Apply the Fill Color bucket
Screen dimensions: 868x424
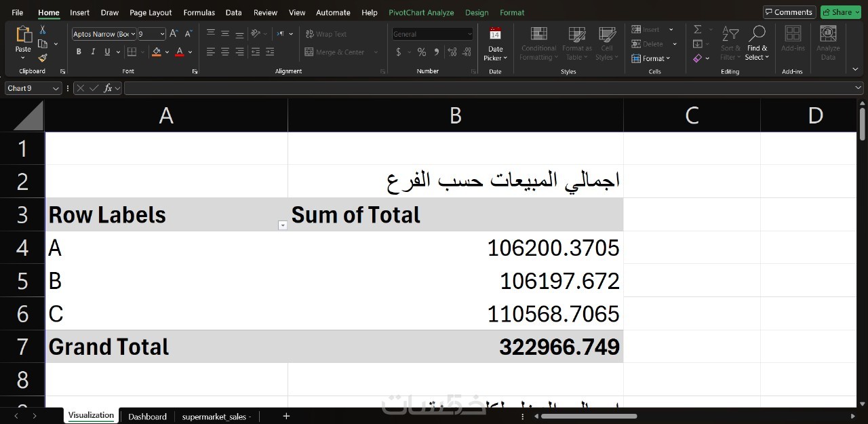click(x=157, y=52)
